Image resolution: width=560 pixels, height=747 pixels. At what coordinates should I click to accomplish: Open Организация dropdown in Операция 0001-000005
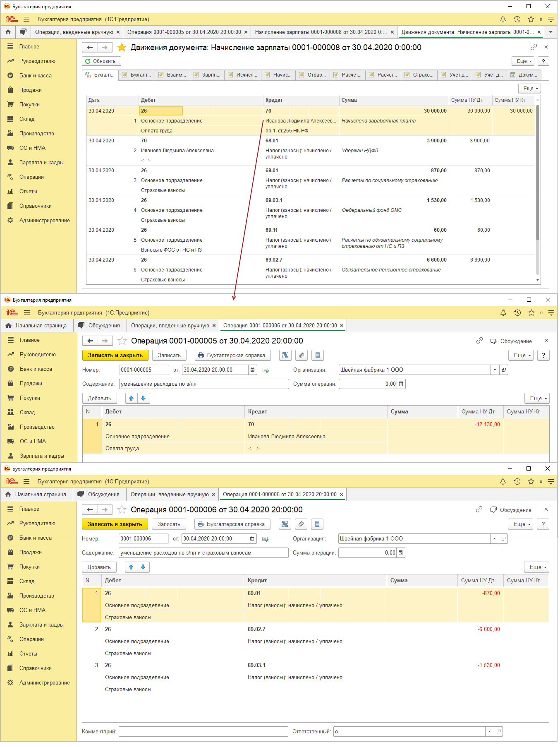pos(495,370)
